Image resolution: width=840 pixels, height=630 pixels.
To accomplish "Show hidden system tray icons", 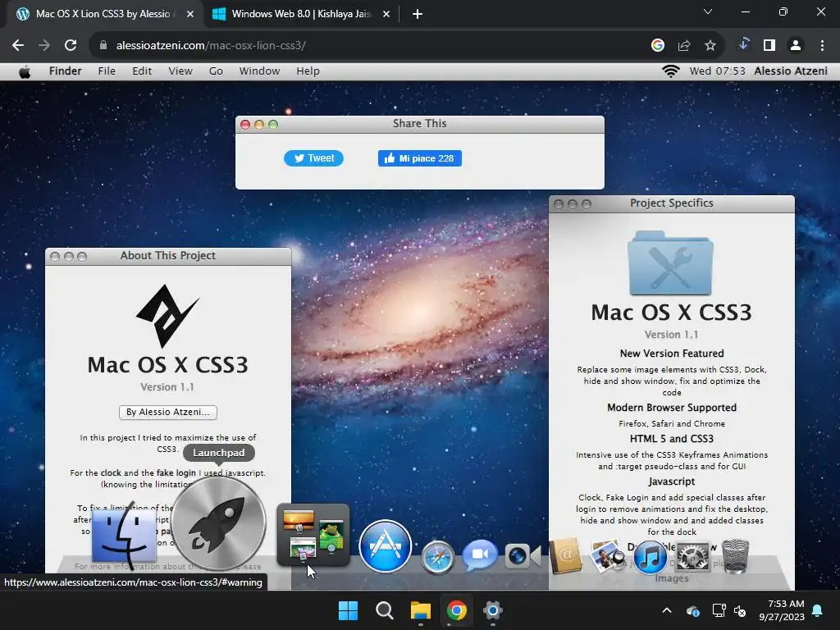I will 667,610.
